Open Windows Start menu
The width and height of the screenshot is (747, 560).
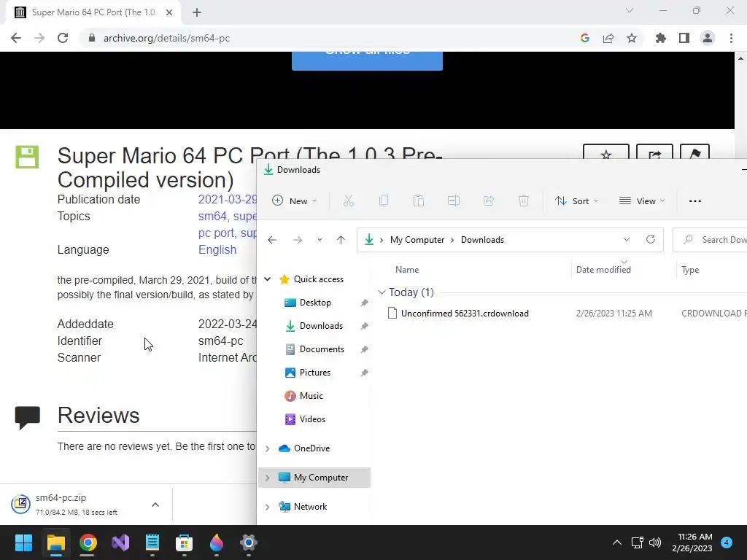tap(23, 542)
